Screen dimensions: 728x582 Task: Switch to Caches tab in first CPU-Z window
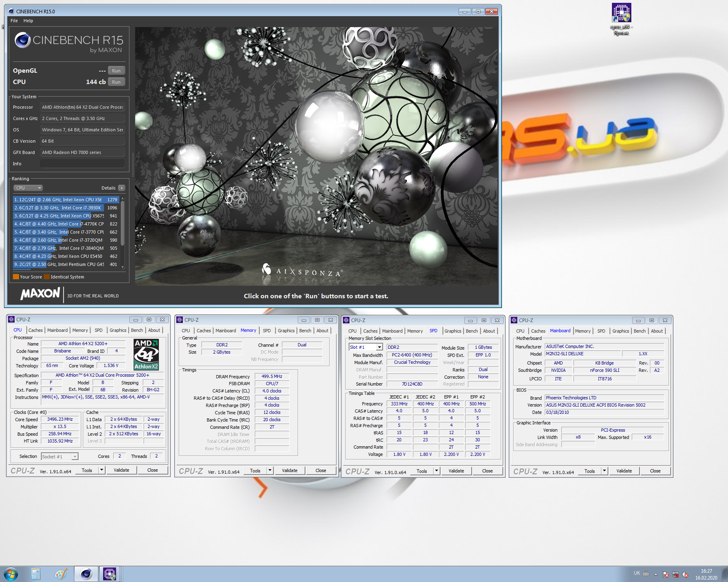(x=36, y=330)
